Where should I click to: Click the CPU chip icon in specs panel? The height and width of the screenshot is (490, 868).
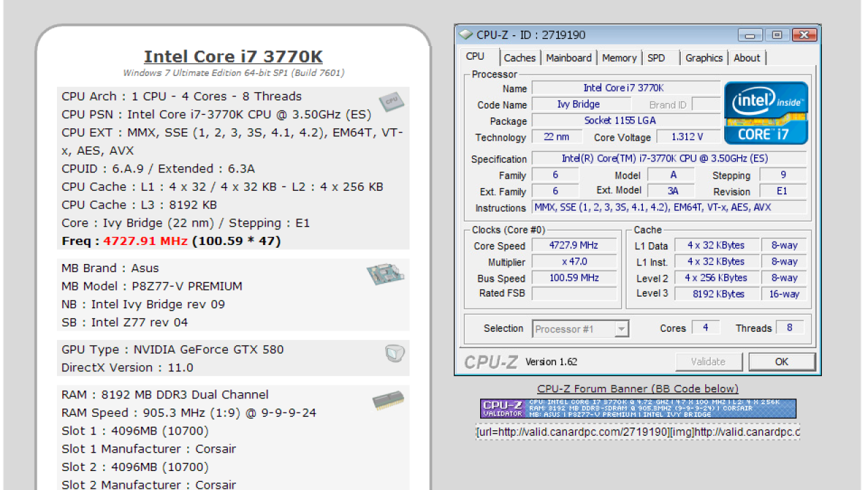[x=392, y=101]
